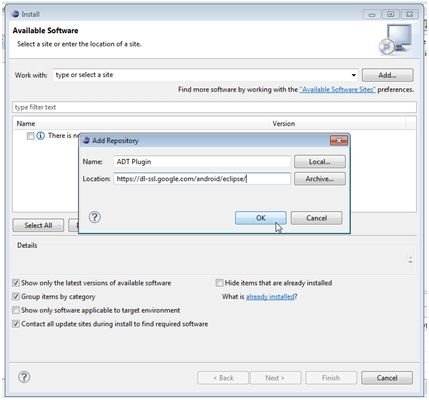Click the Details panel scroll stepper arrows
Screen dimensions: 429x400
[410, 260]
